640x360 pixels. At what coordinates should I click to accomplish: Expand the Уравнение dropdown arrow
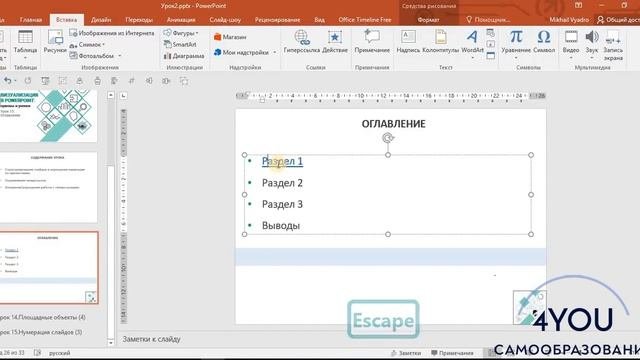516,58
